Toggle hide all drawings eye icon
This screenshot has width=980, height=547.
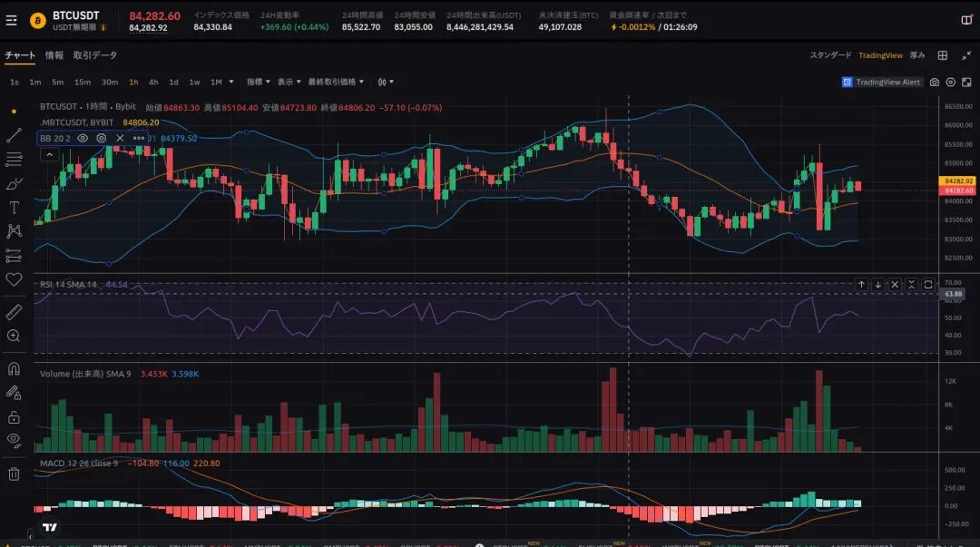[x=14, y=440]
